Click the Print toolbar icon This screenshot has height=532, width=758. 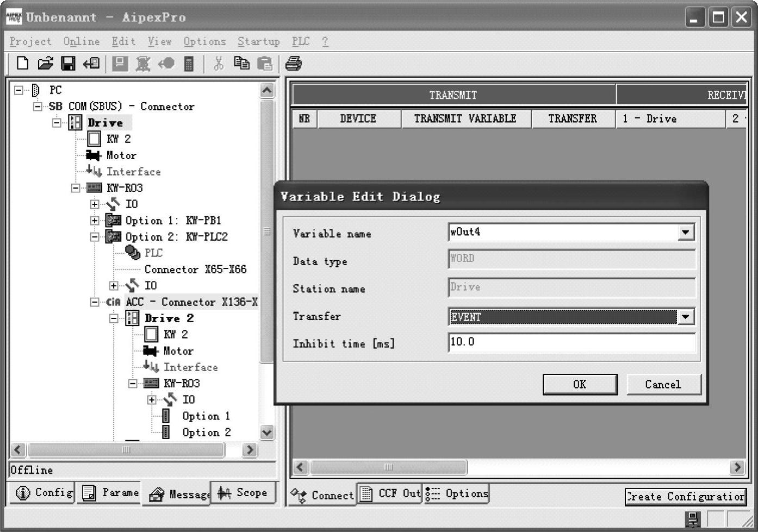pos(293,64)
